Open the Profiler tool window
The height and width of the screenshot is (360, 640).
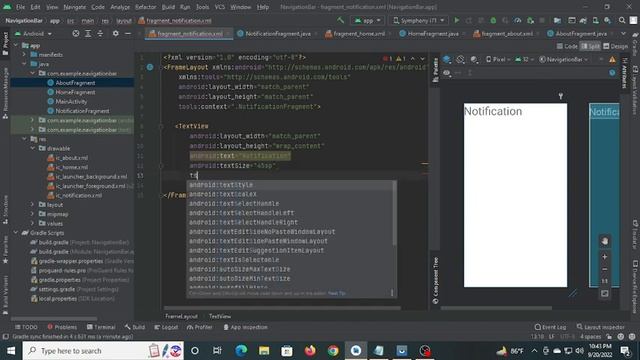pyautogui.click(x=199, y=327)
